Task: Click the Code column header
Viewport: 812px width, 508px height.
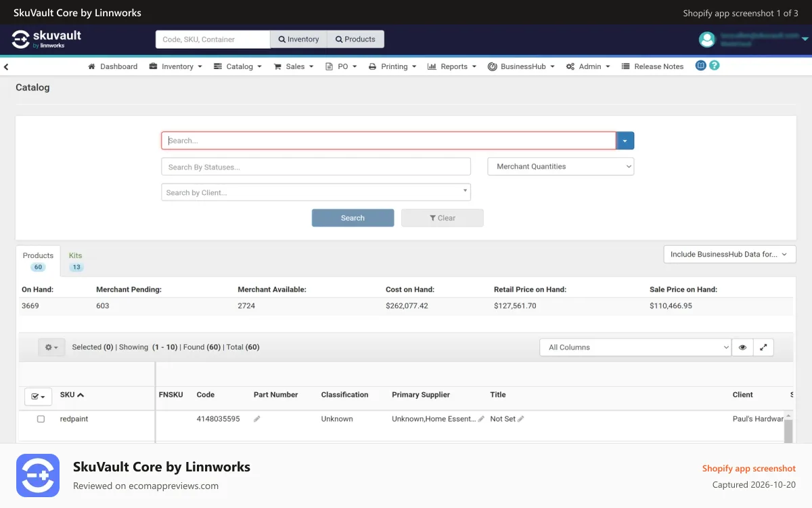Action: 206,395
